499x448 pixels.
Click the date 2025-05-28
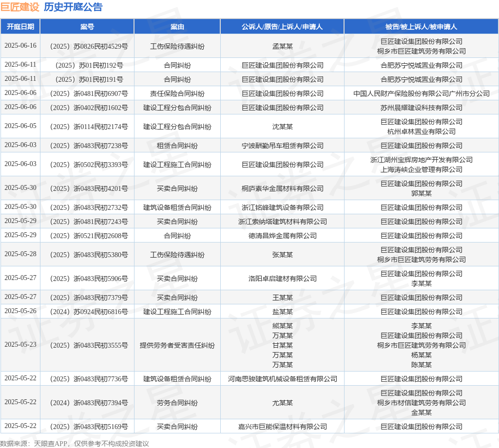point(20,254)
